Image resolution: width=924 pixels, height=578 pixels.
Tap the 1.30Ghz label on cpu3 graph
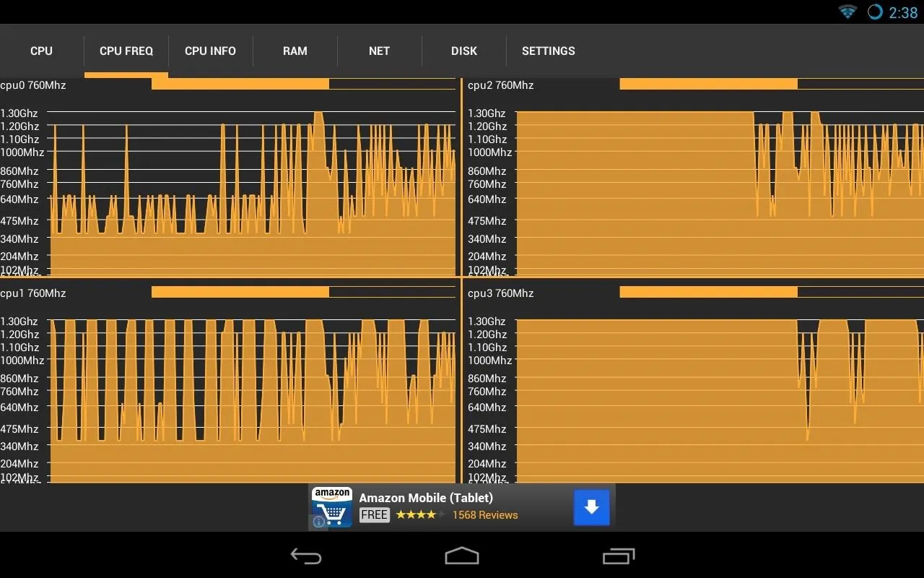[x=487, y=322]
